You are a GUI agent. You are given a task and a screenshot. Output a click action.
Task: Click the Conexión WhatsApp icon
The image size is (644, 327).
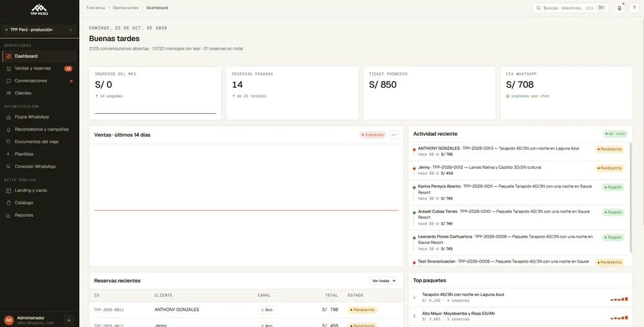pos(8,167)
